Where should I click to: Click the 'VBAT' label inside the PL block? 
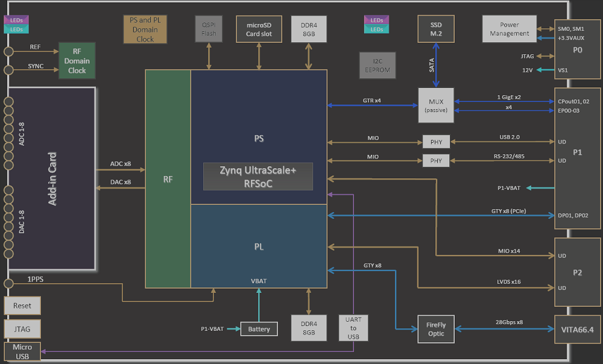(259, 281)
